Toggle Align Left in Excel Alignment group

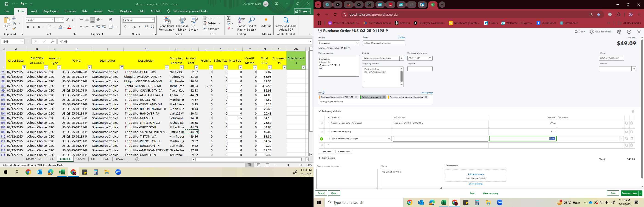click(81, 27)
